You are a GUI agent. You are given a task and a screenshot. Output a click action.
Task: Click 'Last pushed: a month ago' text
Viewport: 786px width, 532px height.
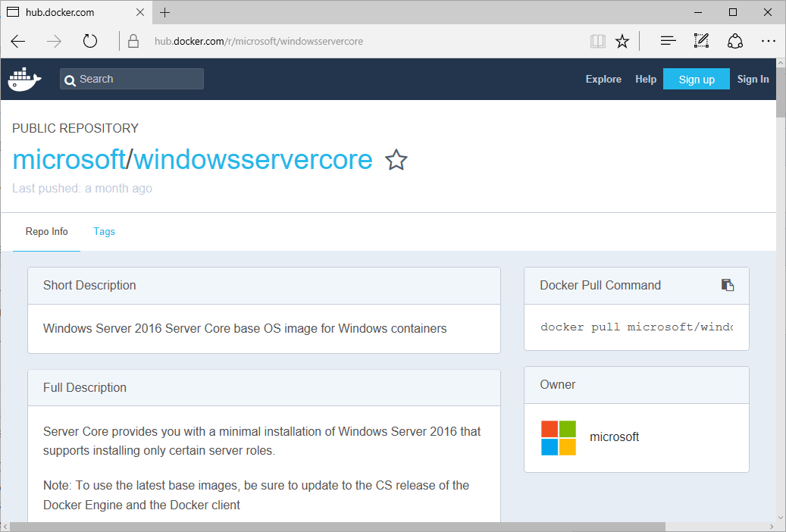coord(82,189)
